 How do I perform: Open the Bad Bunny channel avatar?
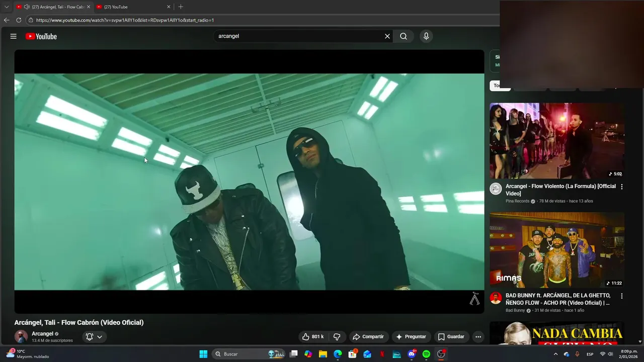pos(496,298)
